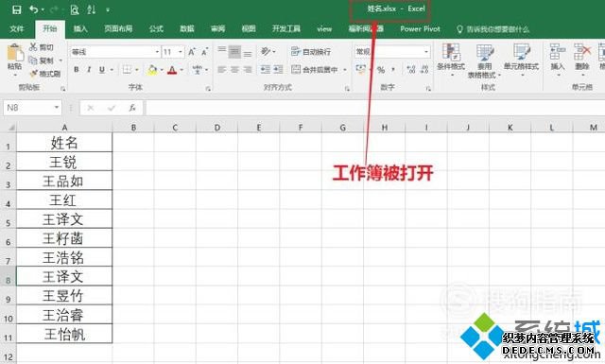Select the Format Painter brush

click(45, 74)
